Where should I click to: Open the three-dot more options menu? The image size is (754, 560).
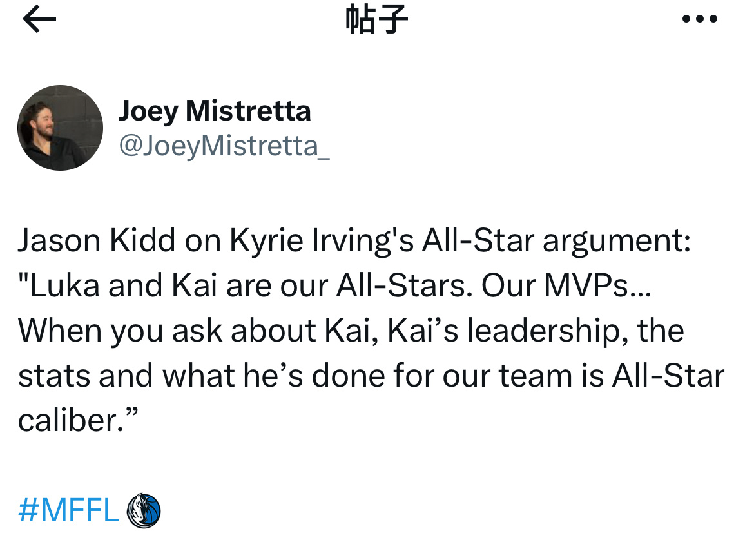(700, 19)
